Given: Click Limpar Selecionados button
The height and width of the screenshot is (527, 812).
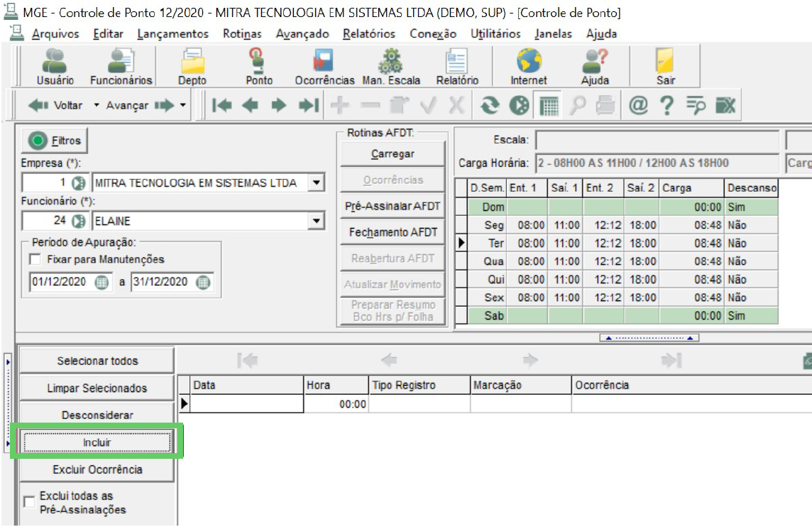Looking at the screenshot, I should [97, 388].
